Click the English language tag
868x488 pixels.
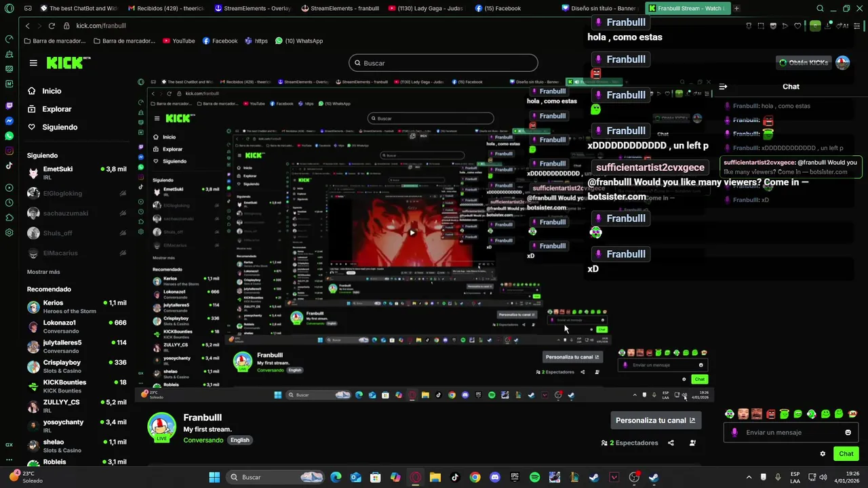tap(240, 440)
